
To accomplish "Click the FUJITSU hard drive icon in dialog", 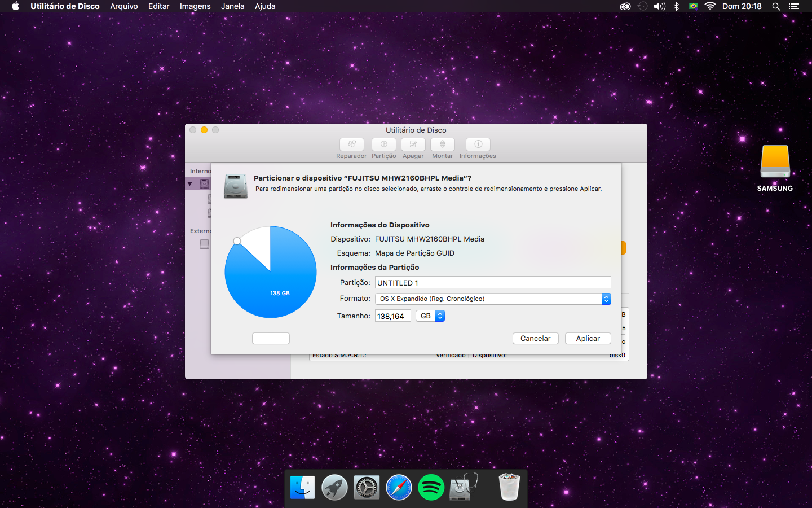I will point(236,186).
